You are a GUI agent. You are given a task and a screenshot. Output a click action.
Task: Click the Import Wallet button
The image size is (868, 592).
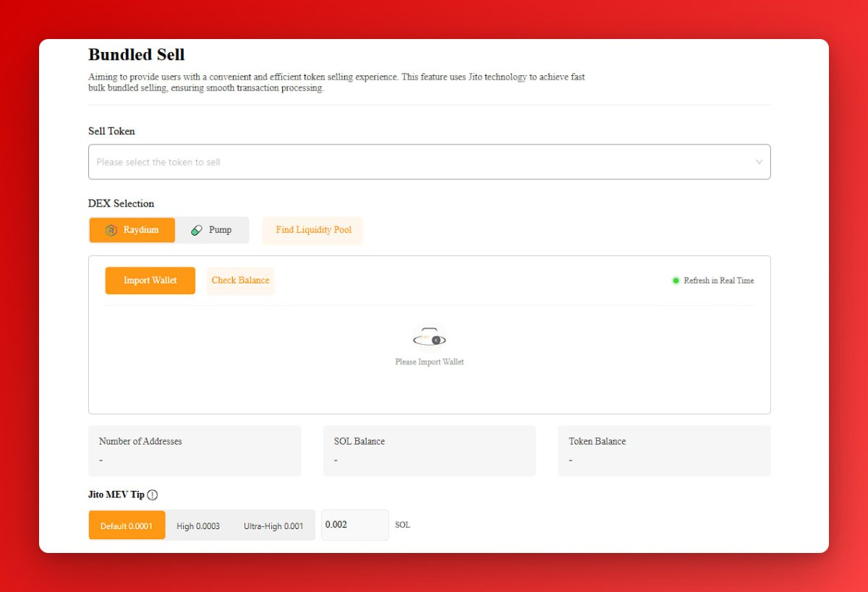point(150,280)
